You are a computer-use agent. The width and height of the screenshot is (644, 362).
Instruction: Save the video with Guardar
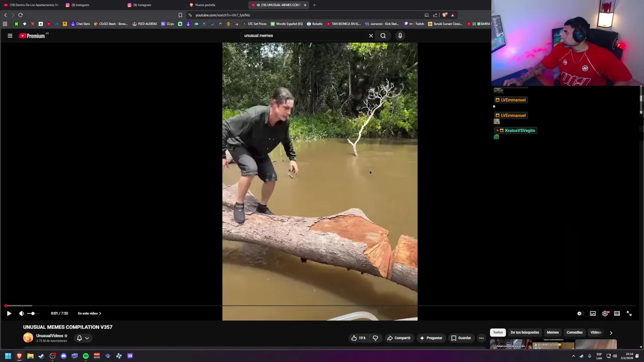[x=461, y=338]
